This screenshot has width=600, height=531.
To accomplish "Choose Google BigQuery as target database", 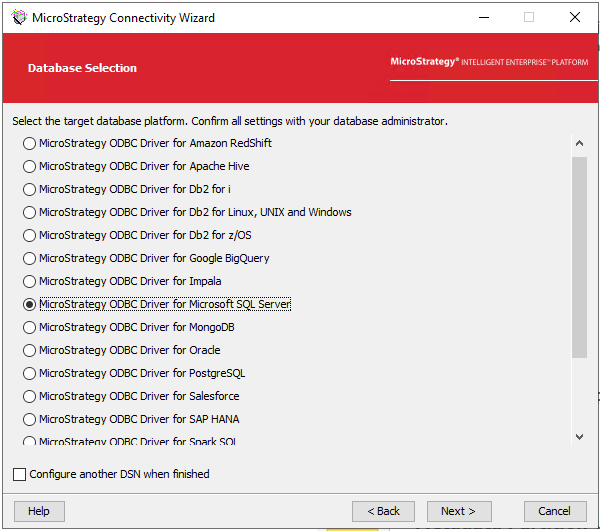I will pyautogui.click(x=29, y=258).
